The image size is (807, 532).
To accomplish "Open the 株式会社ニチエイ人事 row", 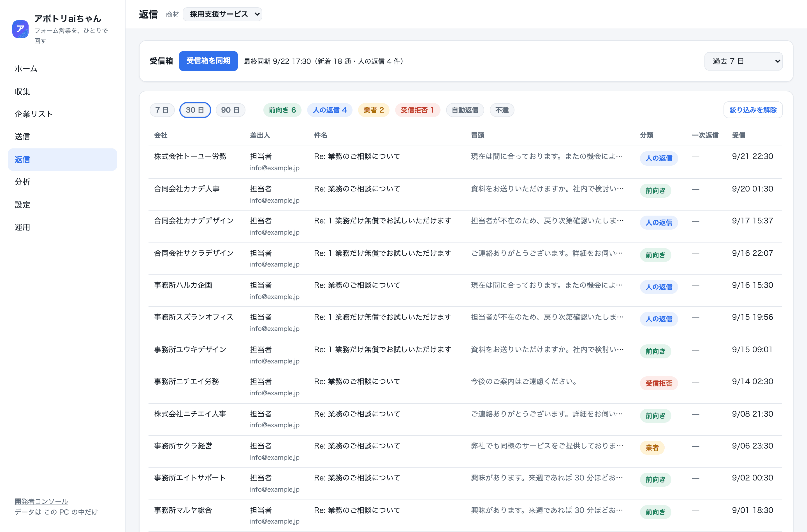I will click(x=465, y=419).
